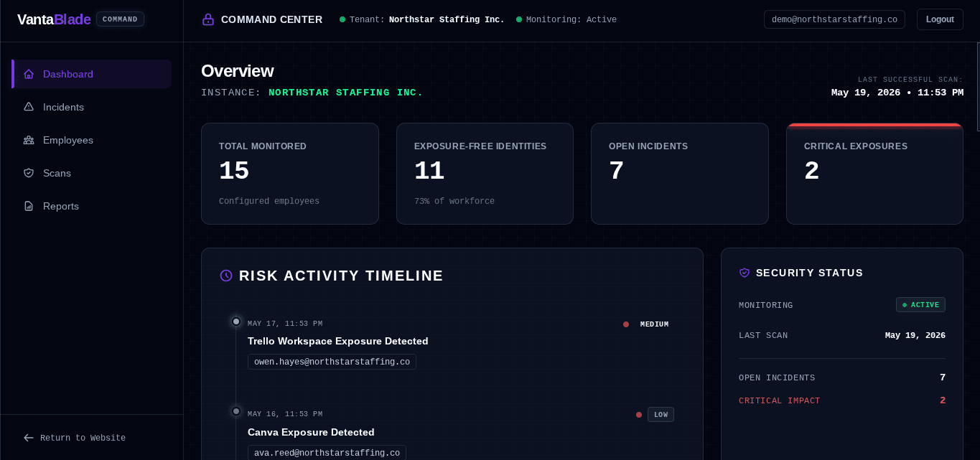Open the Dashboard menu item
This screenshot has width=980, height=460.
pos(92,74)
